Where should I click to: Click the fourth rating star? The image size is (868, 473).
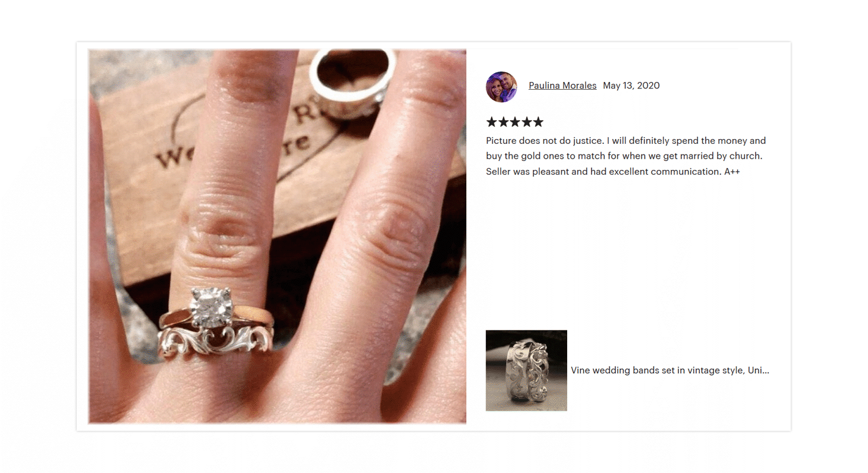[x=527, y=122]
